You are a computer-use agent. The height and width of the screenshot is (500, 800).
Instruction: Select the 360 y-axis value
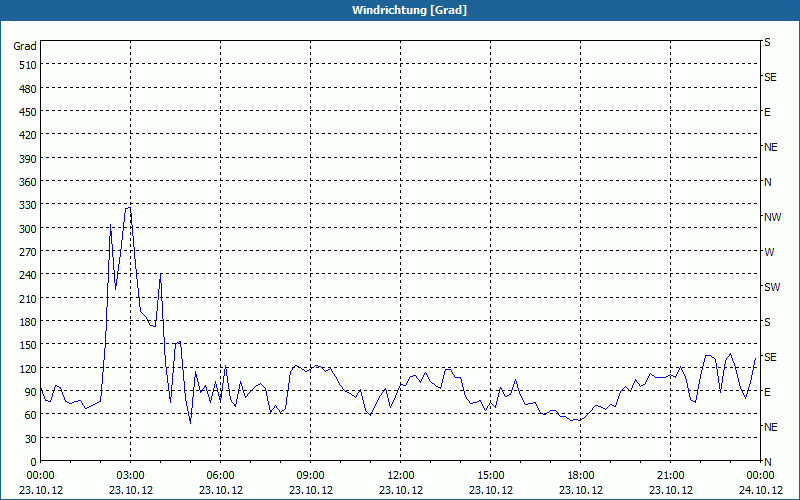tap(28, 182)
